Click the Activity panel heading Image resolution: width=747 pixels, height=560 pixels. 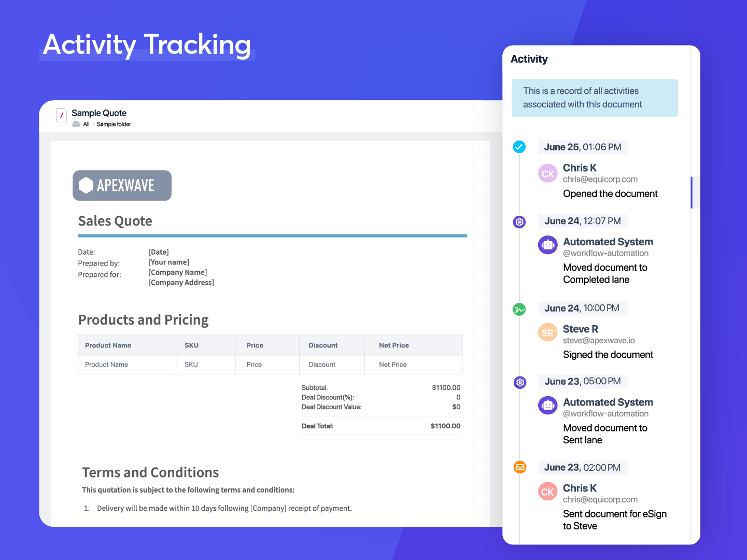(529, 59)
